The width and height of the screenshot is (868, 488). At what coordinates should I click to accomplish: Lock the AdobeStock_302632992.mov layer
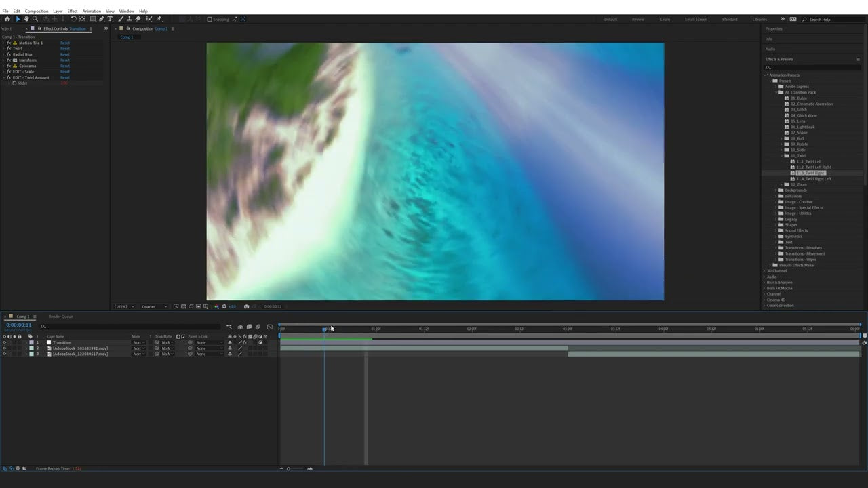[x=19, y=348]
